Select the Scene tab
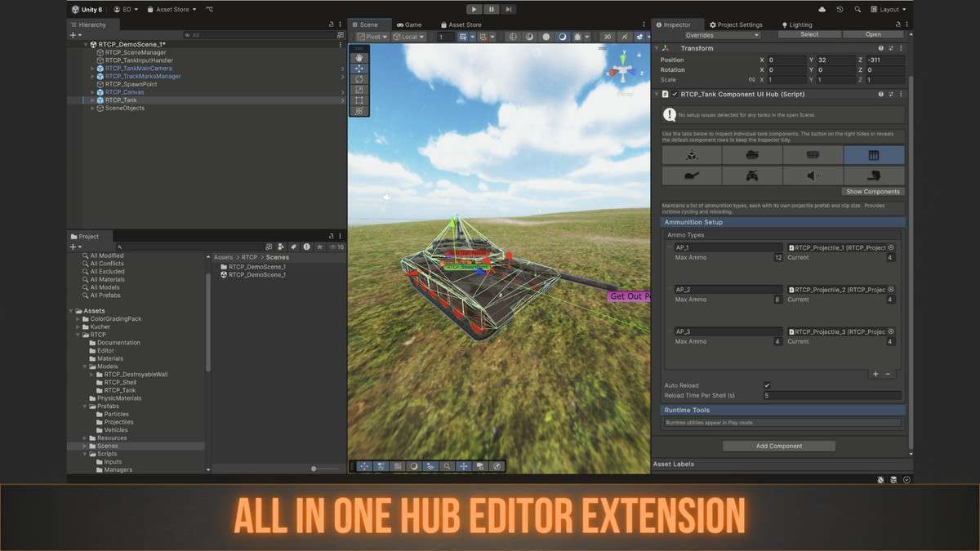The height and width of the screenshot is (551, 980). tap(368, 24)
